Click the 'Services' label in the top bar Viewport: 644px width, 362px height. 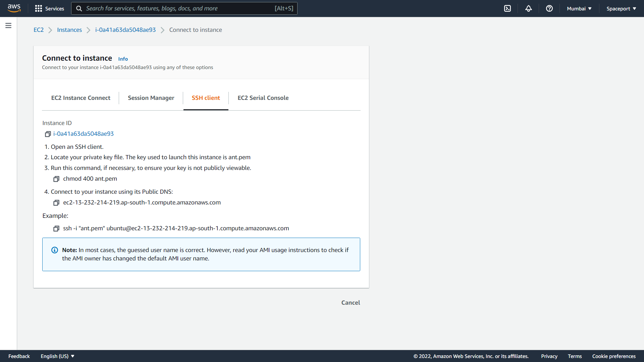(x=55, y=8)
